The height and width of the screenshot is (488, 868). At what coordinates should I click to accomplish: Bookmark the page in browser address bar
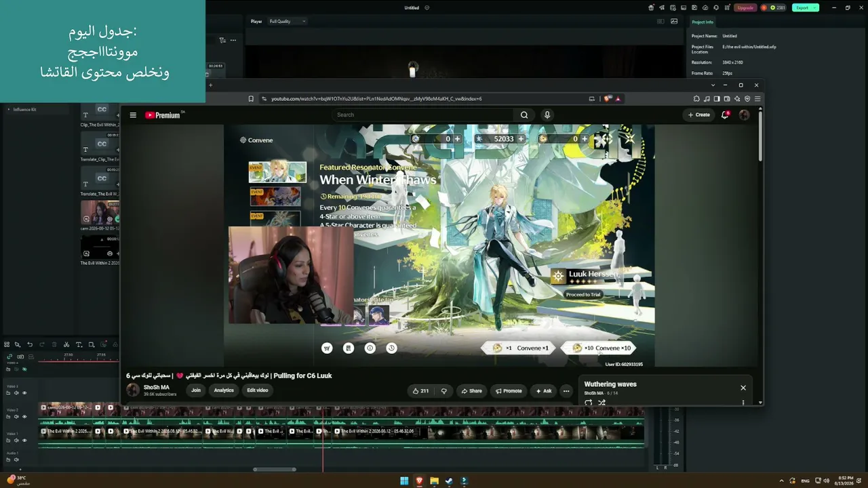pyautogui.click(x=251, y=99)
